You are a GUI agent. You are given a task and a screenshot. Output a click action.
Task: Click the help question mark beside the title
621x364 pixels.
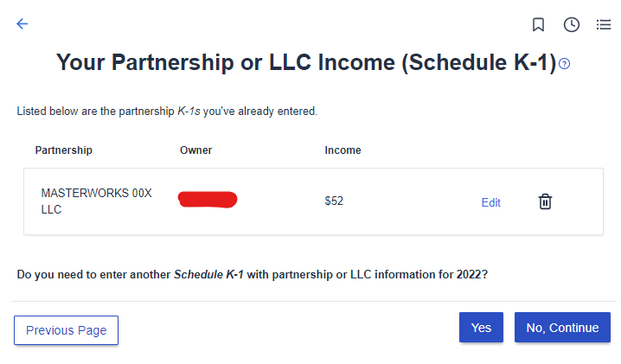(565, 64)
